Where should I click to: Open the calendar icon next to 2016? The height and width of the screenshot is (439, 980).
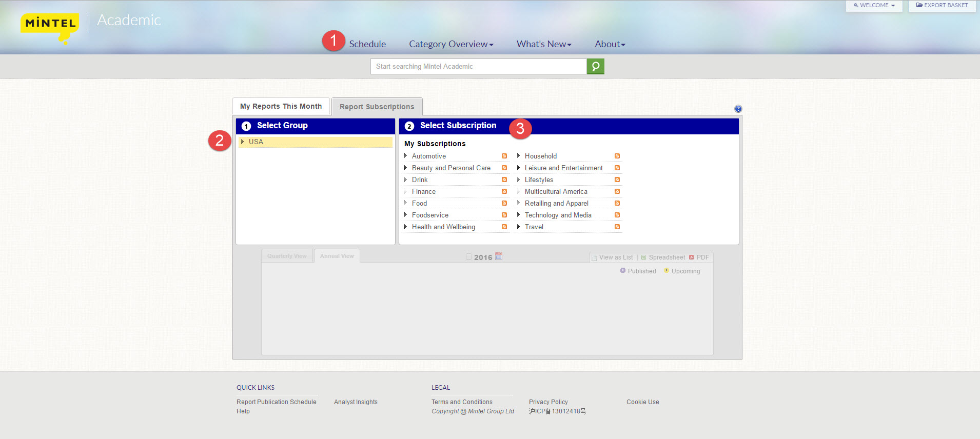point(499,256)
